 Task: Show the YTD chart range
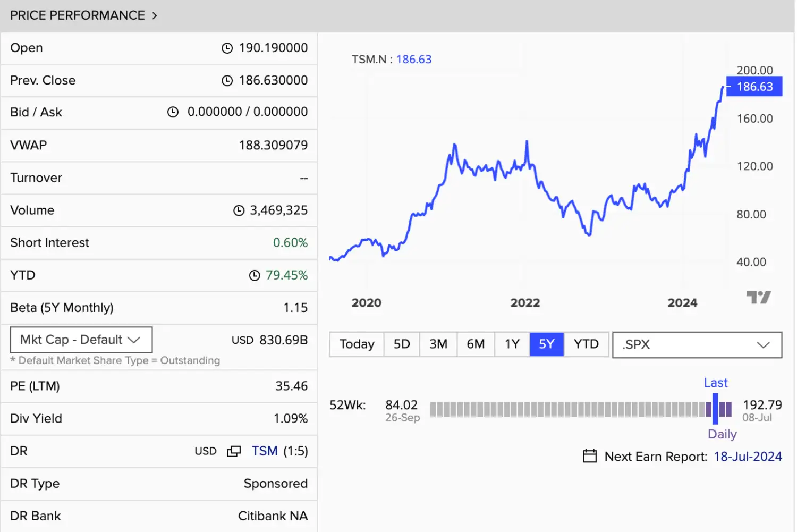tap(586, 344)
